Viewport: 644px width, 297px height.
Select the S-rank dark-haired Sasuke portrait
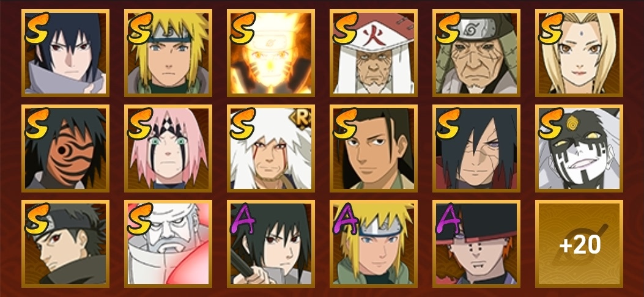65,53
